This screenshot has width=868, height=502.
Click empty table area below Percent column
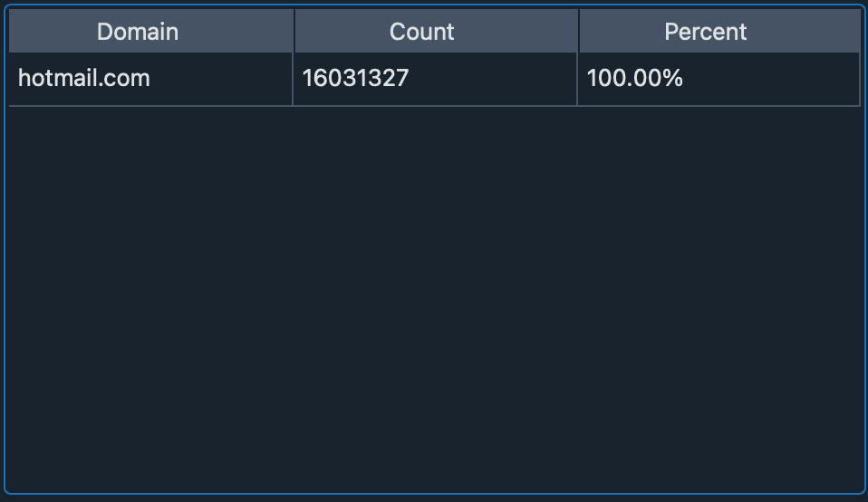(719, 299)
